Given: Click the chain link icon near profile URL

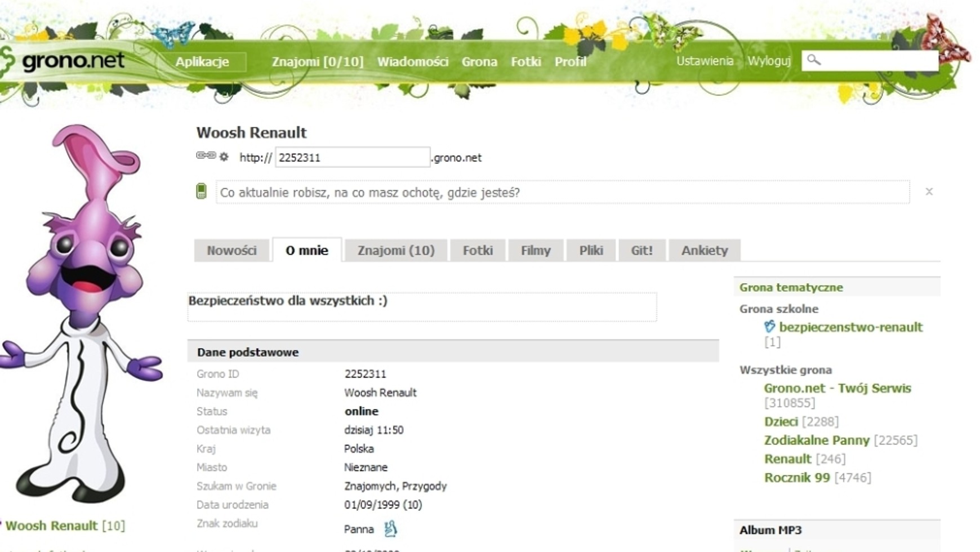Looking at the screenshot, I should [x=206, y=155].
